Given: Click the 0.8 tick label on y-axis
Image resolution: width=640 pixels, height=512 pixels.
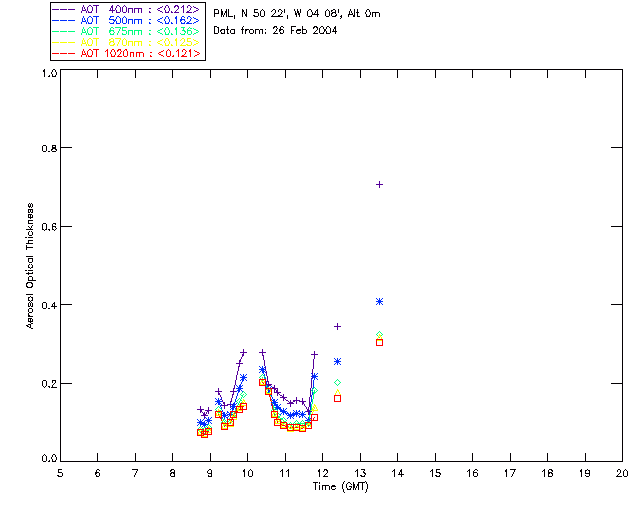Looking at the screenshot, I should click(49, 148).
